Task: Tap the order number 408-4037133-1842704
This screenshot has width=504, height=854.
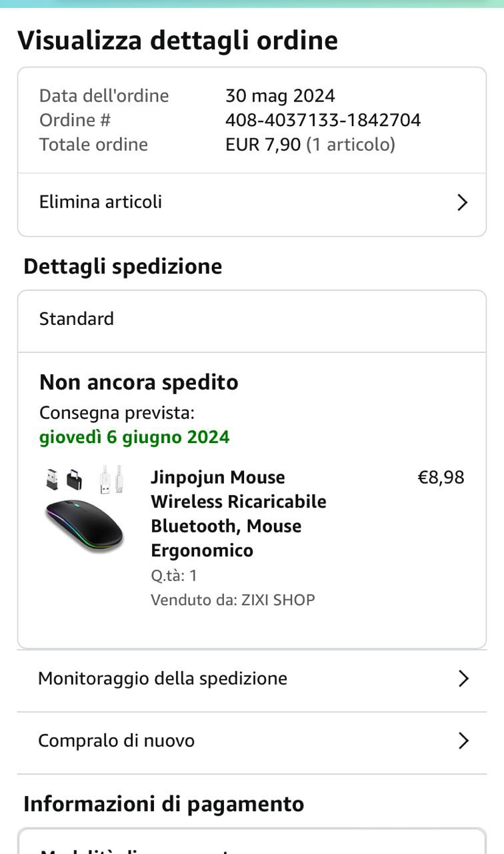Action: (323, 120)
